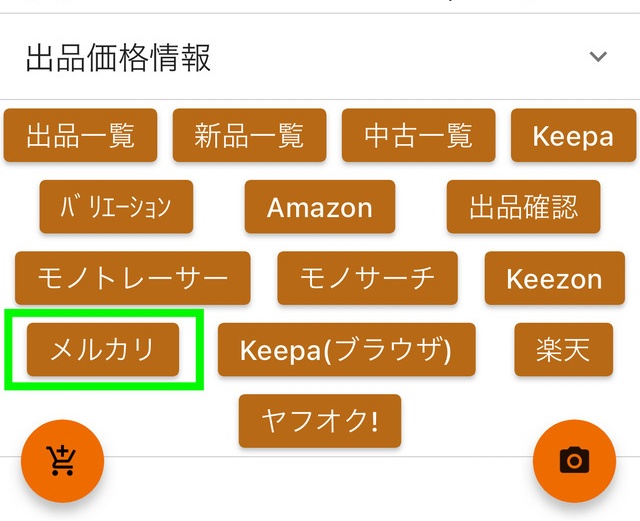Open the camera scanner floating icon

(x=574, y=461)
